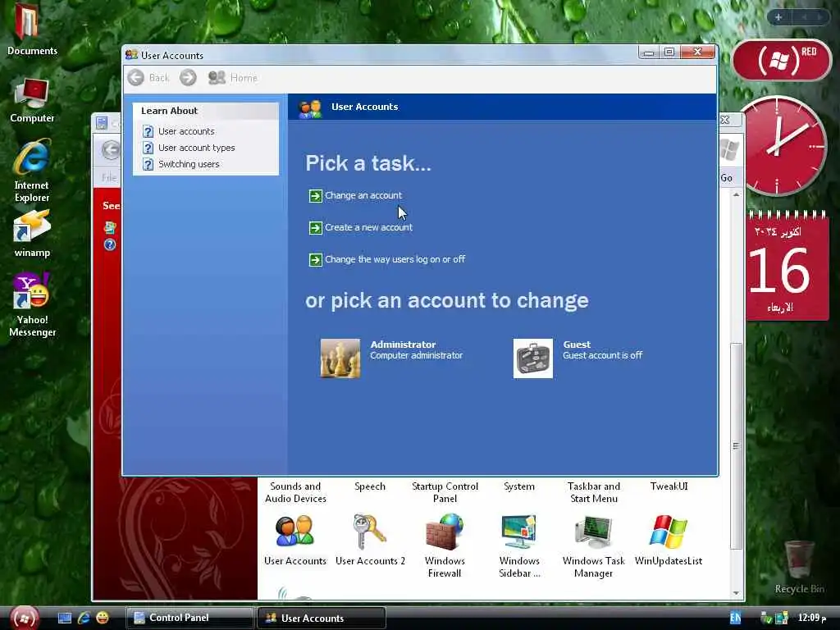This screenshot has width=840, height=630.
Task: Launch the winamp desktop shortcut
Action: (32, 235)
